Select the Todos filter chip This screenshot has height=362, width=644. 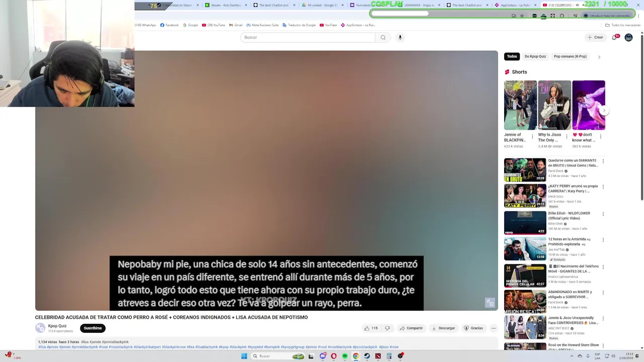pos(512,56)
